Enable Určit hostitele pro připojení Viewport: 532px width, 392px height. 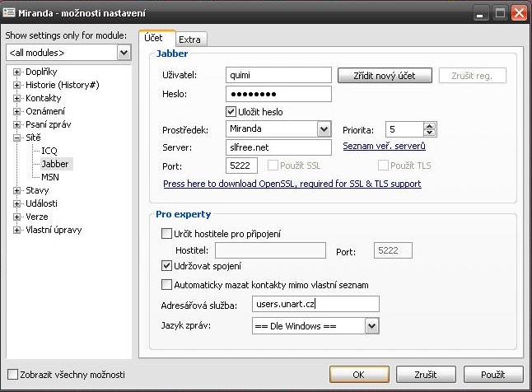point(167,234)
